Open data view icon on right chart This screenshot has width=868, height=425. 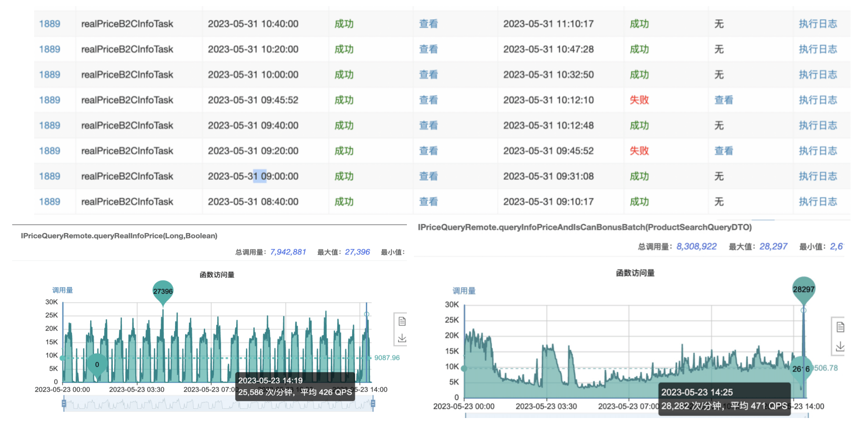840,327
